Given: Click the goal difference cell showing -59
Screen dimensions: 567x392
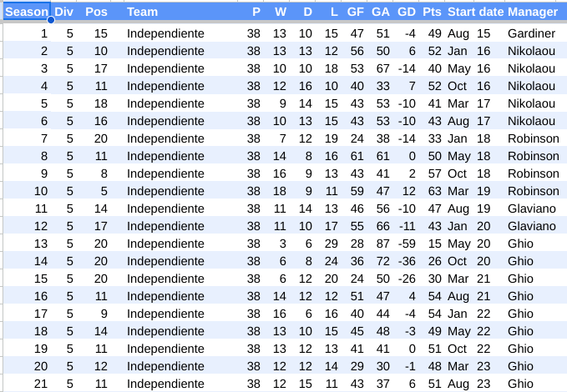Looking at the screenshot, I should click(406, 244).
